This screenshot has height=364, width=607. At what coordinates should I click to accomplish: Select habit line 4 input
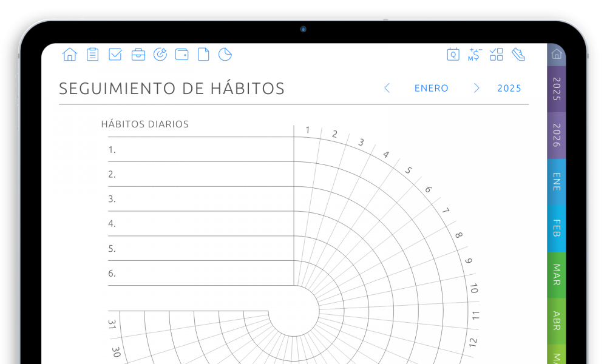click(201, 224)
